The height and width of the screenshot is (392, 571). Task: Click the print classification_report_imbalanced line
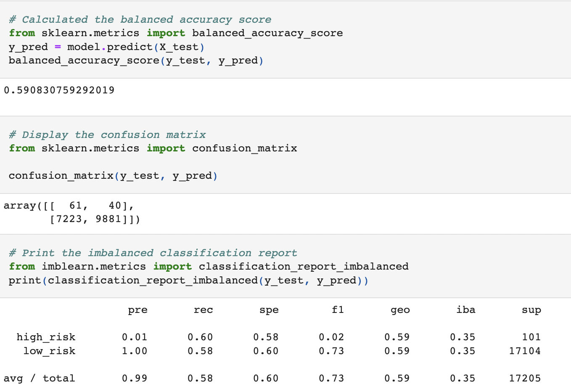(x=189, y=280)
